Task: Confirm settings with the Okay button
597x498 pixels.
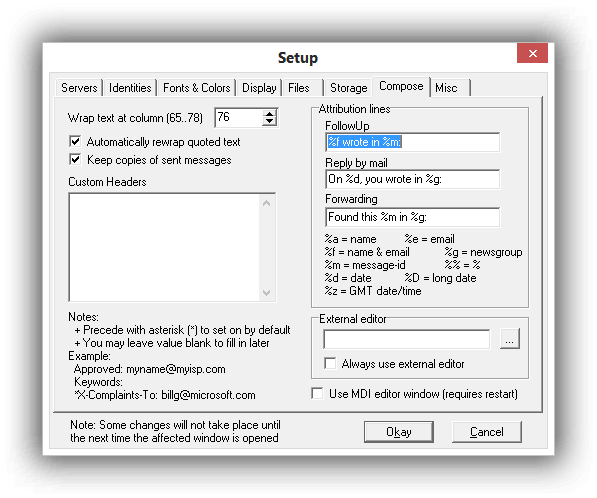Action: [x=399, y=432]
